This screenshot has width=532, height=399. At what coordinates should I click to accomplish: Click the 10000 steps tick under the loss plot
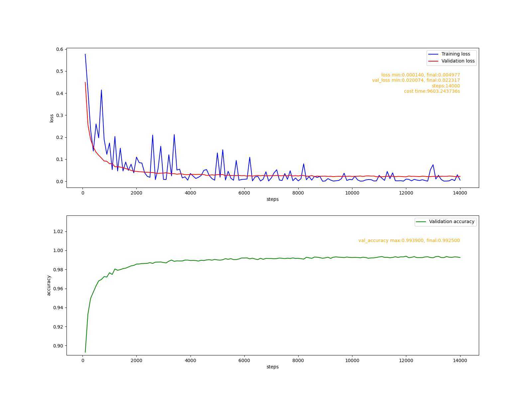(x=352, y=193)
